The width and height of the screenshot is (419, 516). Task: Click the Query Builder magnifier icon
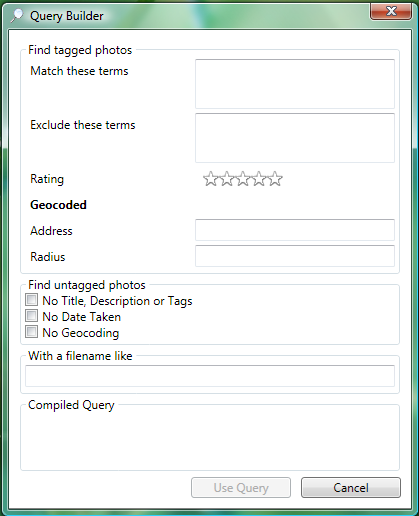pos(17,16)
